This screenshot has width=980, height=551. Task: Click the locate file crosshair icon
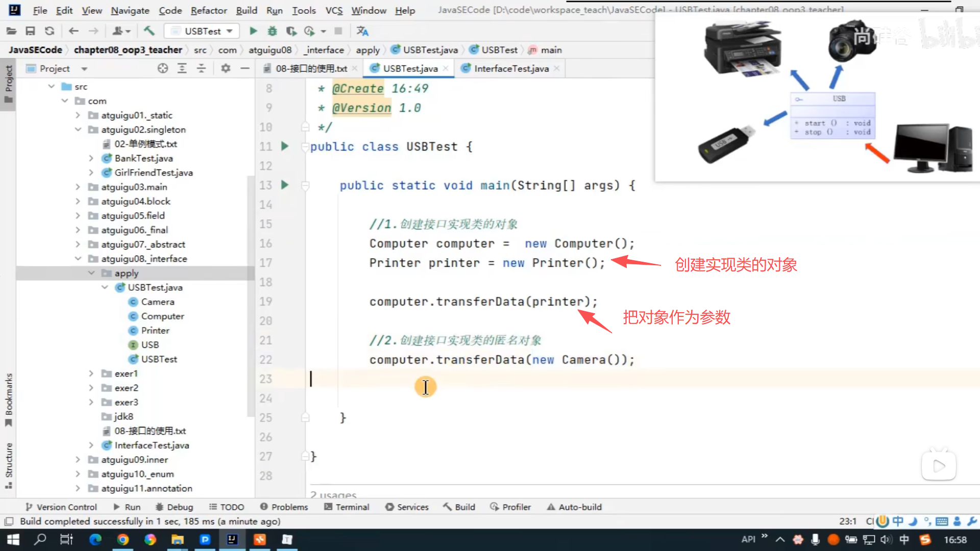(x=163, y=68)
